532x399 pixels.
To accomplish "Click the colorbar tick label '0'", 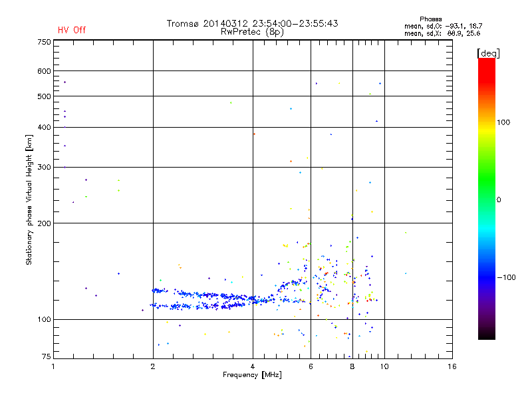I will click(499, 199).
